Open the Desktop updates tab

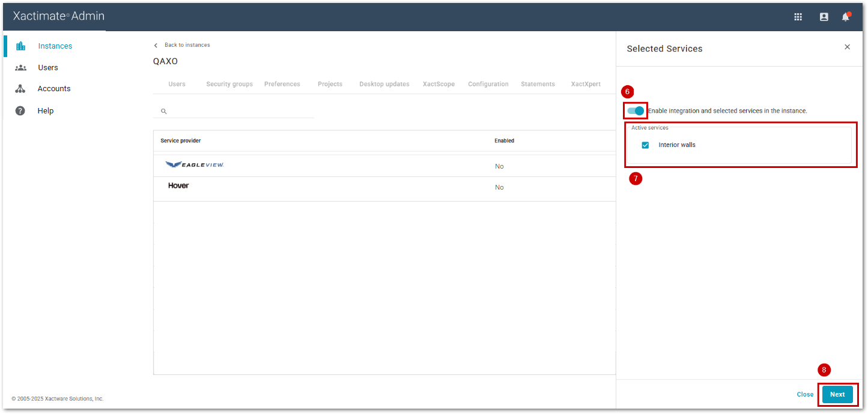click(384, 85)
